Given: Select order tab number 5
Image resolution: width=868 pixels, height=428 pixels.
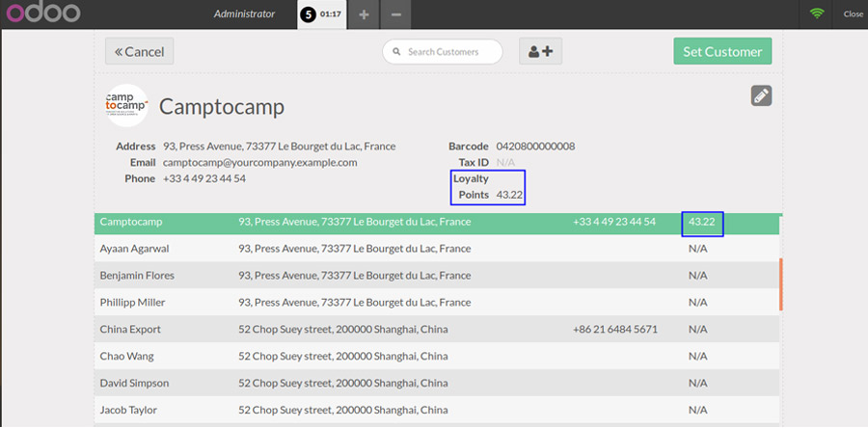Looking at the screenshot, I should click(x=321, y=14).
